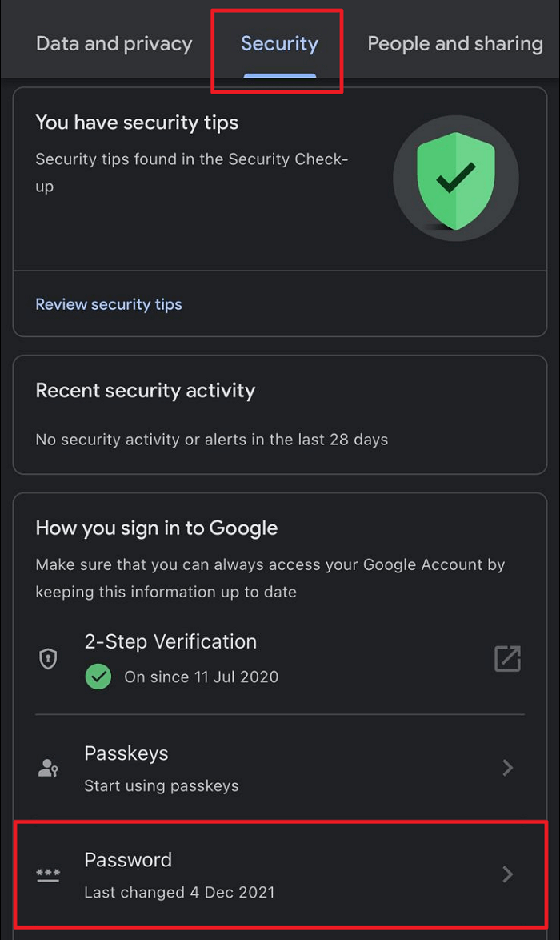Switch to the Data and privacy tab
Viewport: 560px width, 940px height.
click(x=114, y=44)
